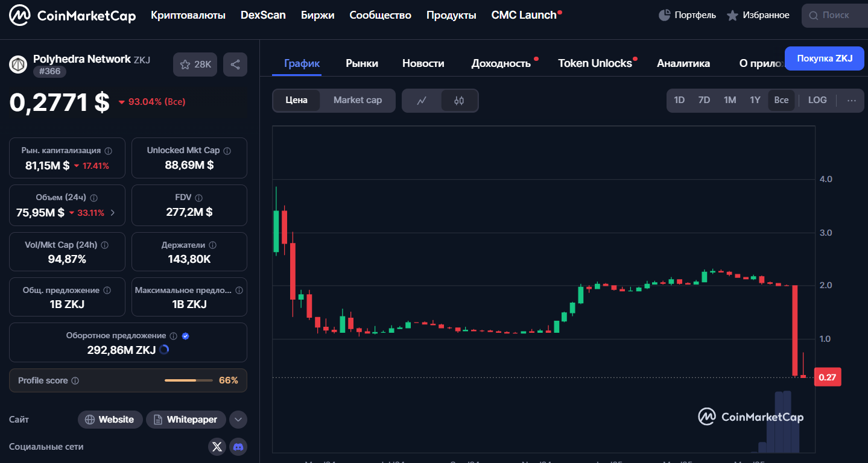
Task: Click the 143,80K holders value
Action: click(x=189, y=259)
